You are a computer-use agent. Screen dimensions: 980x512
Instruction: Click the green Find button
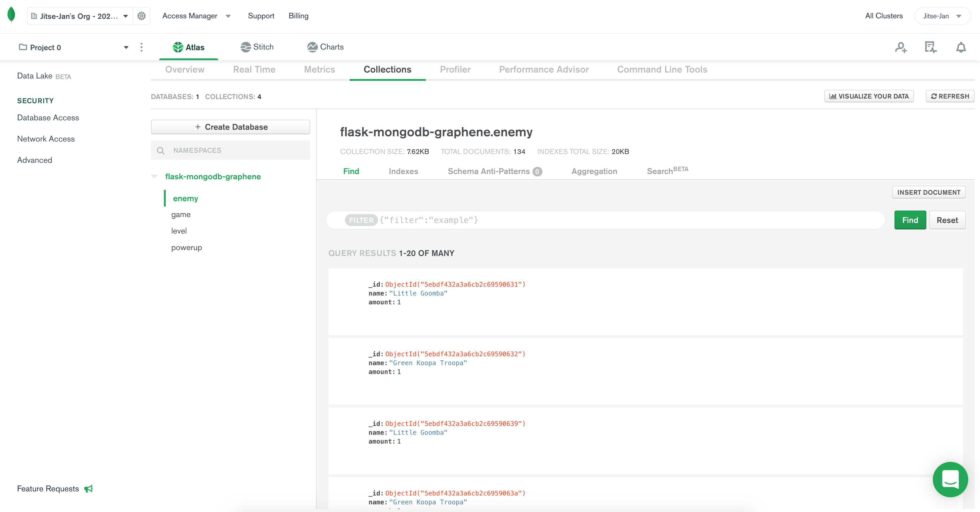910,220
